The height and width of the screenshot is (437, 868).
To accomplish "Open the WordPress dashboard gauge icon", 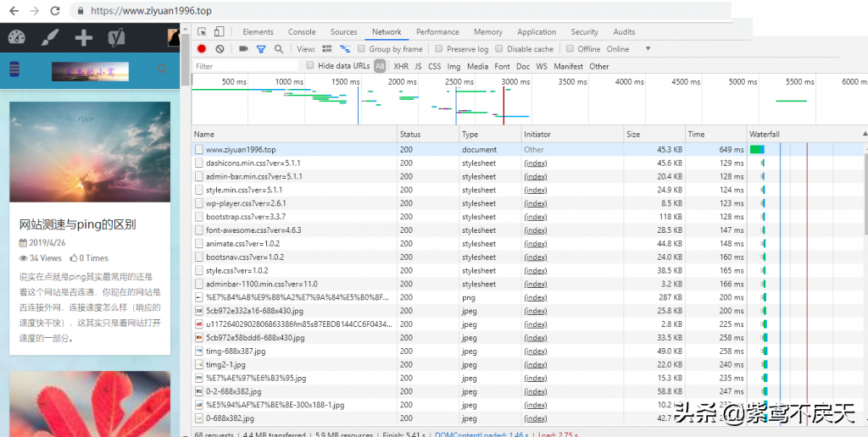I will pyautogui.click(x=17, y=37).
